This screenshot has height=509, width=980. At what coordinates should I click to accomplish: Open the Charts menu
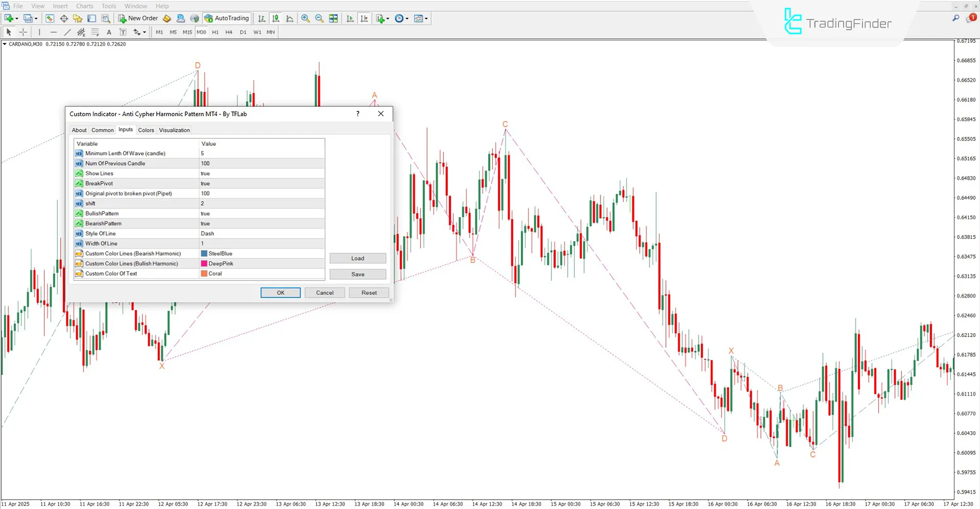(x=84, y=6)
